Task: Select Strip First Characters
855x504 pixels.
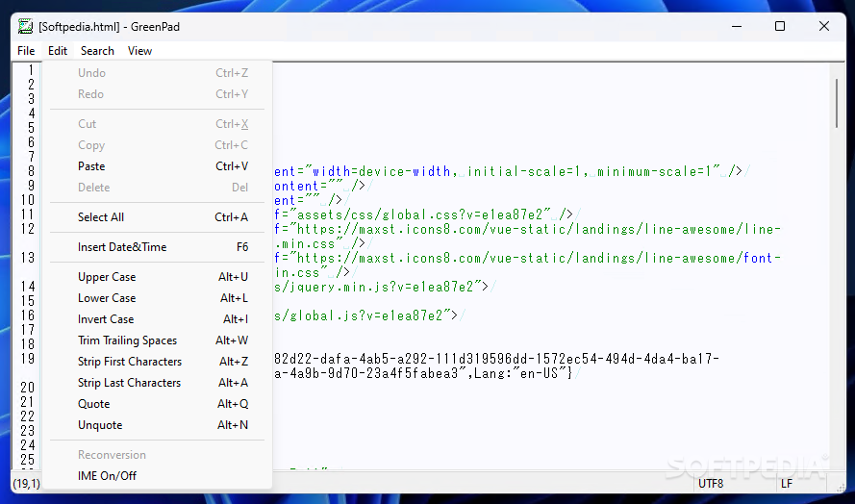Action: [157, 362]
